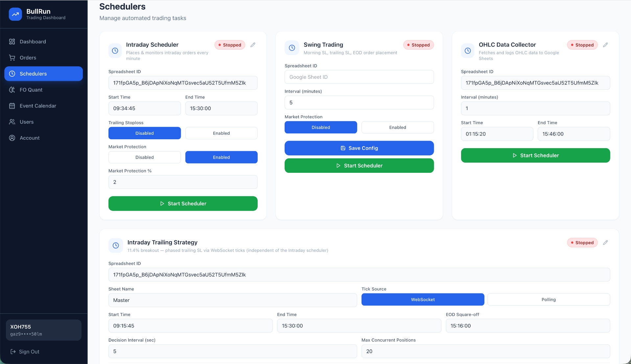This screenshot has height=364, width=631.
Task: Start the Intraday Scheduler
Action: [x=183, y=203]
